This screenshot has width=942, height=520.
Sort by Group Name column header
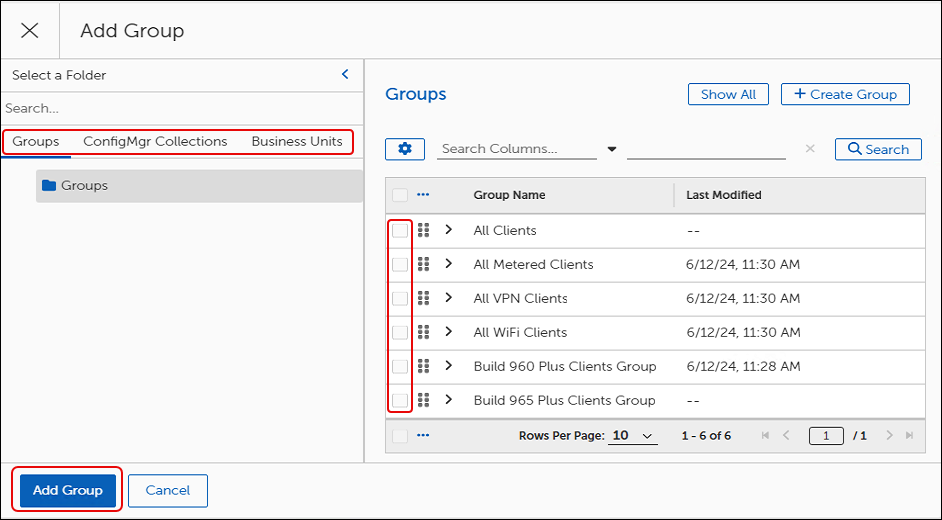point(509,195)
